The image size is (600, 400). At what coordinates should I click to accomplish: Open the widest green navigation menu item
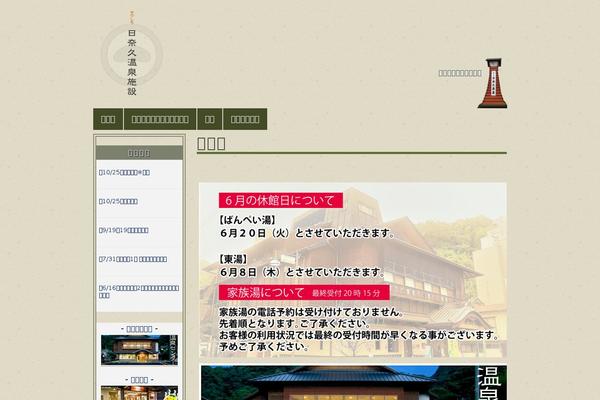[160, 119]
